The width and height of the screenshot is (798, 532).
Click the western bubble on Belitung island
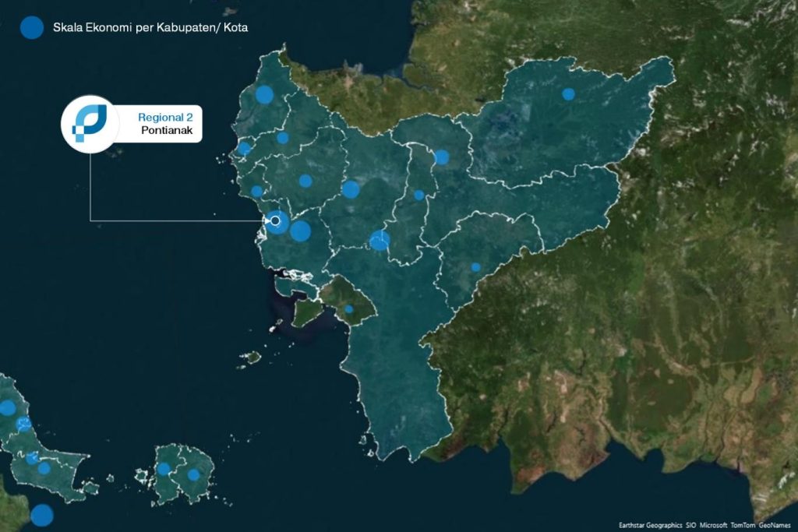click(164, 469)
